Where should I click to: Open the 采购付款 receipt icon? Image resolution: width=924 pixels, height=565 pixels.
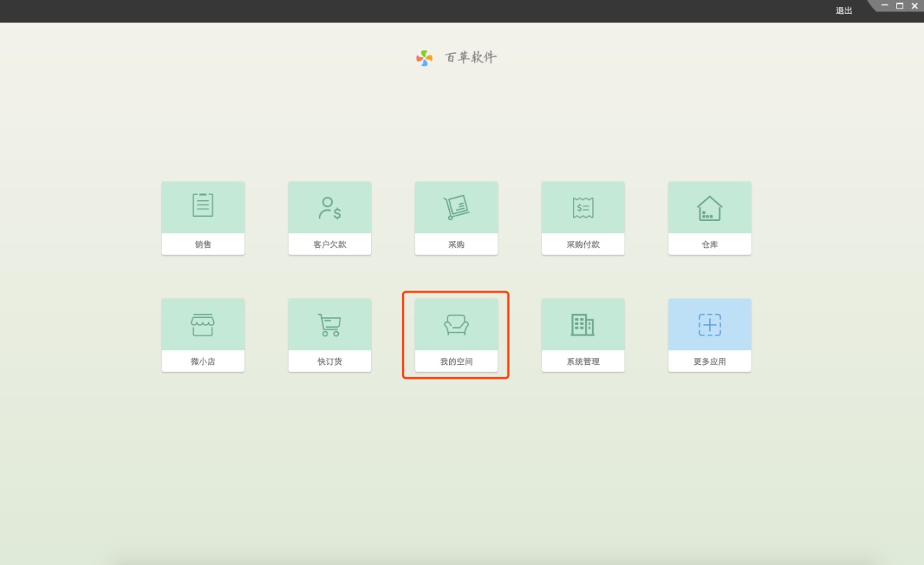[x=583, y=207]
